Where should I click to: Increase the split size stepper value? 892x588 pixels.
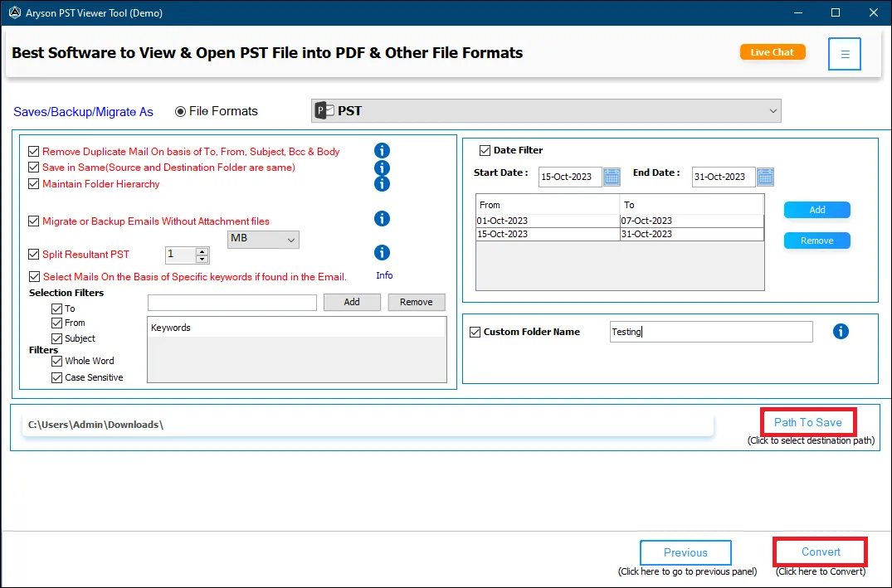click(x=202, y=251)
